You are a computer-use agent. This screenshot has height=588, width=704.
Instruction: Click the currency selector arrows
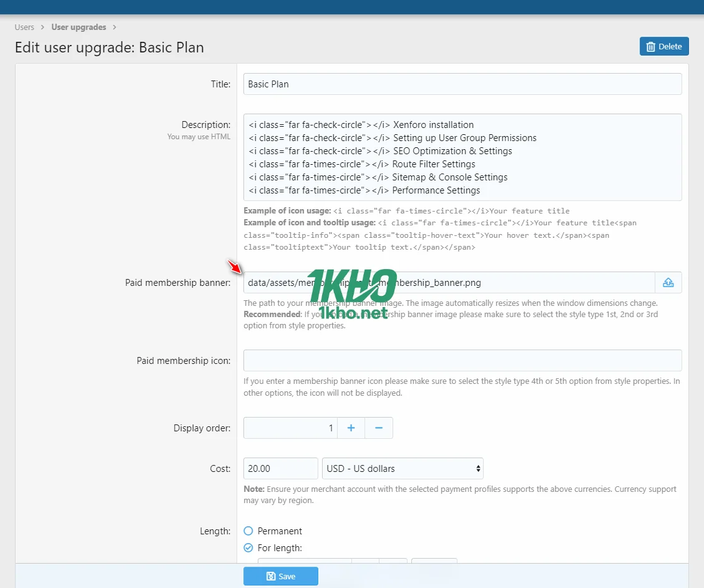point(478,468)
